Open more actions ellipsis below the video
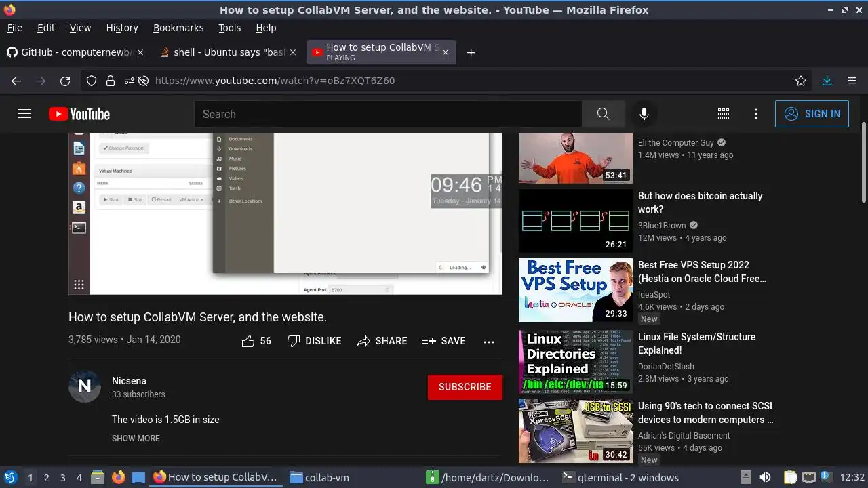This screenshot has width=868, height=488. click(x=489, y=342)
